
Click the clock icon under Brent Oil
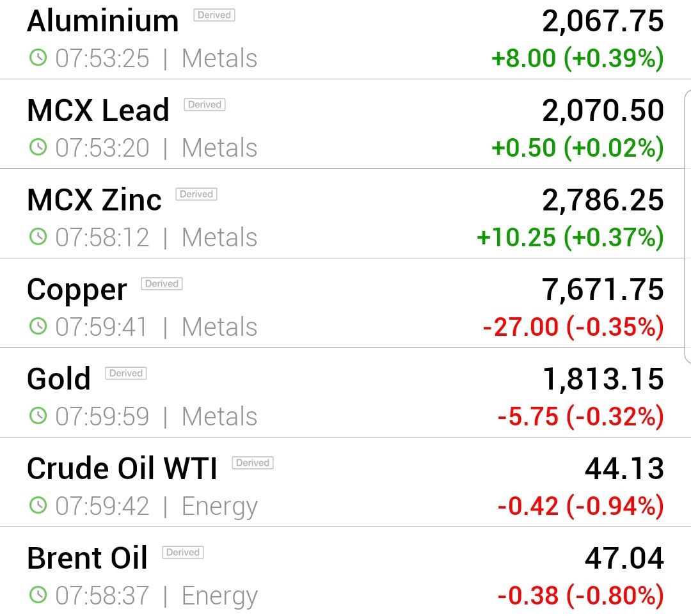[38, 595]
